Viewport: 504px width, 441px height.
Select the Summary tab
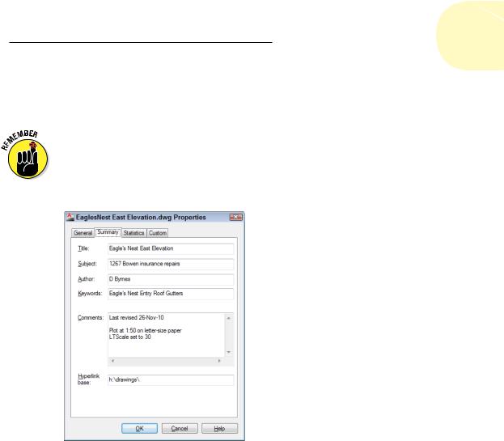click(108, 232)
